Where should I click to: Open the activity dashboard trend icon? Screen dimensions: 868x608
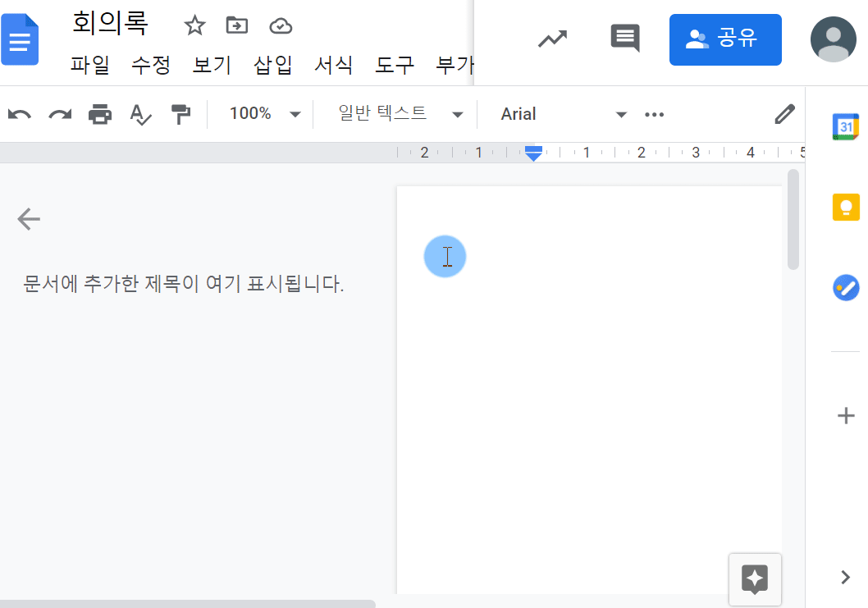pos(552,39)
